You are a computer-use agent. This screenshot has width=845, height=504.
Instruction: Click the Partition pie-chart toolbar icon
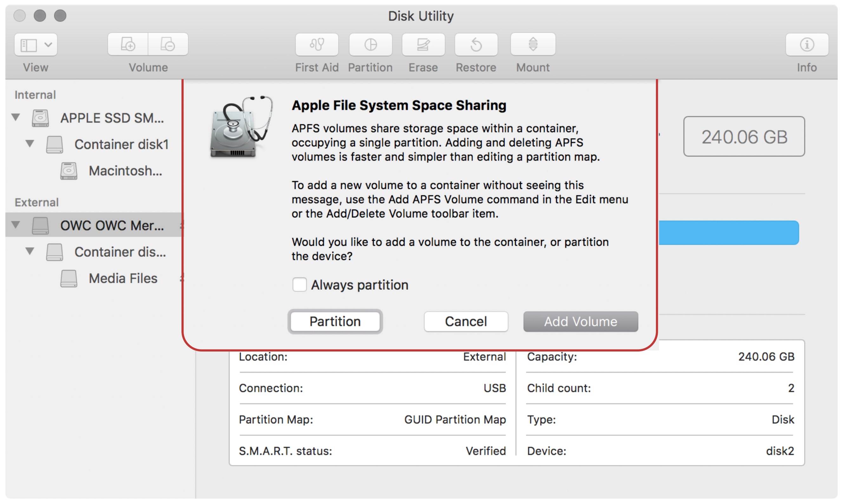pos(370,44)
